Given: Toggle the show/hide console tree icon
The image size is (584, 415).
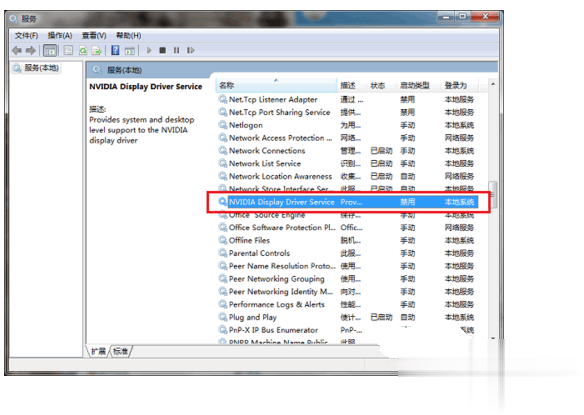Looking at the screenshot, I should click(x=50, y=50).
